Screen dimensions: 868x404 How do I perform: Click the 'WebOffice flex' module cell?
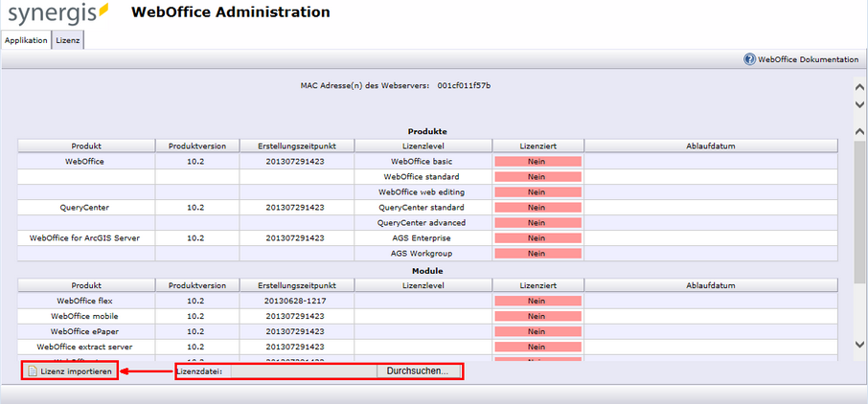86,301
